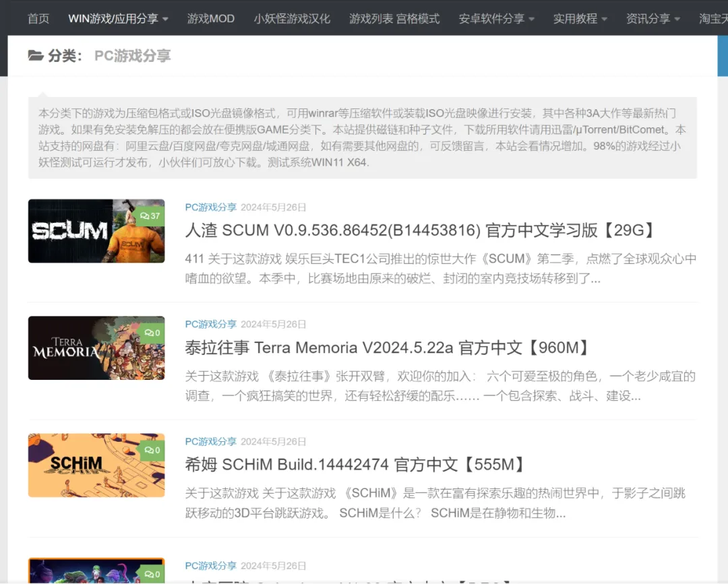
Task: Click the comment badge on SCHiM thumbnail
Action: click(152, 450)
